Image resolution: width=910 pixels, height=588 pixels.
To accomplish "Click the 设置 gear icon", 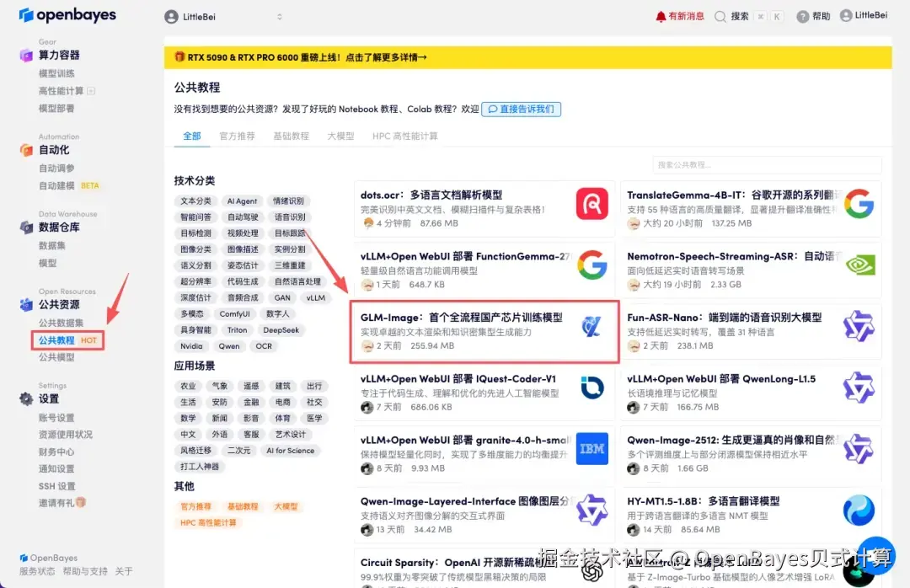I will click(26, 398).
